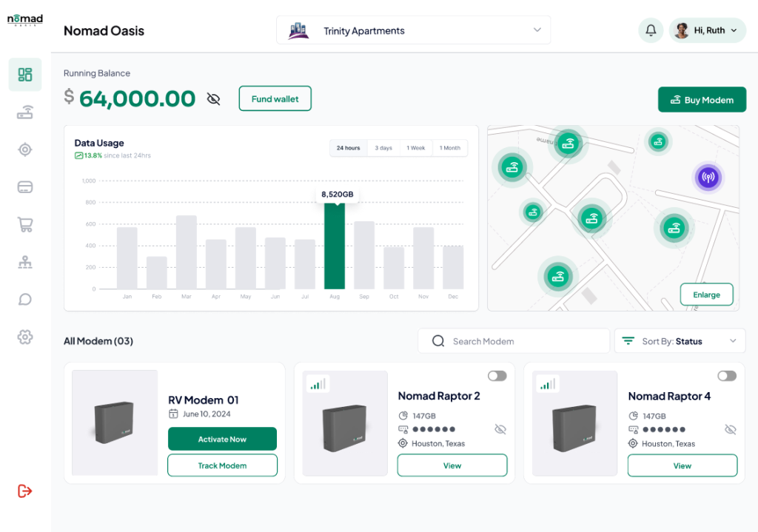Click the green Aug bar in chart
Viewport: 758px width, 532px height.
pyautogui.click(x=335, y=246)
